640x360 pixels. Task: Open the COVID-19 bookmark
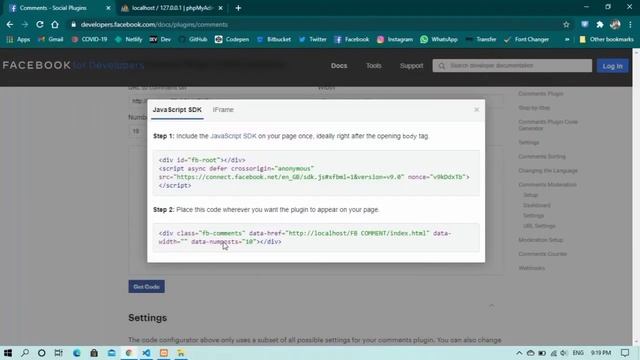tap(89, 39)
